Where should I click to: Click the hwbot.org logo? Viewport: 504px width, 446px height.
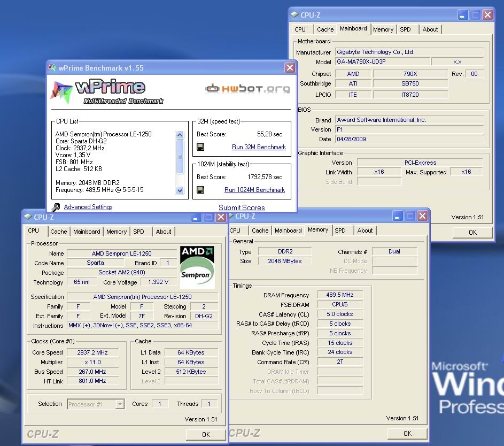[x=247, y=88]
